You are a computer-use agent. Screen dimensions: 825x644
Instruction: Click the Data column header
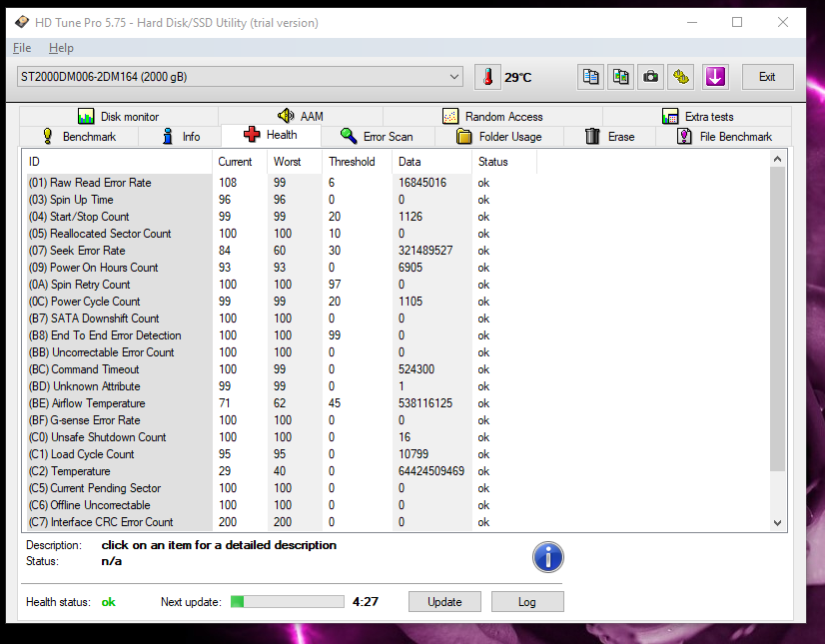click(x=431, y=162)
